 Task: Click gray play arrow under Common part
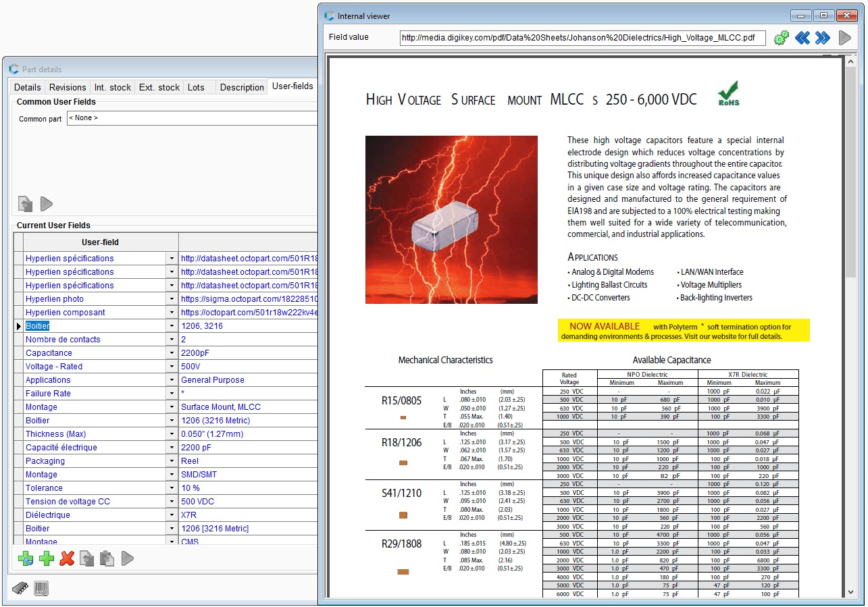click(x=46, y=204)
